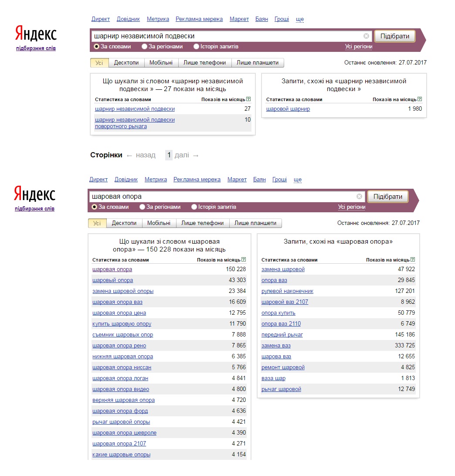Open help icon in 'Що шукали зі словом «шаровая' panel
This screenshot has width=455, height=476.
click(x=244, y=259)
